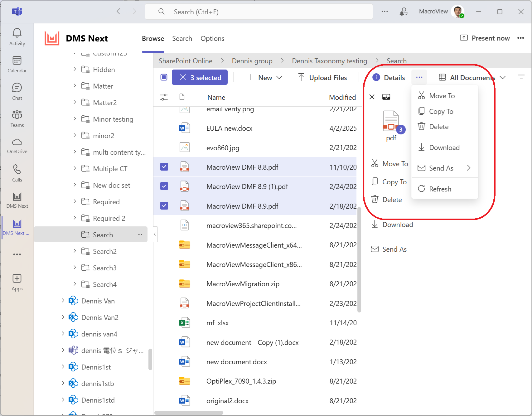Sort by the Name column header
The width and height of the screenshot is (532, 416).
click(216, 97)
